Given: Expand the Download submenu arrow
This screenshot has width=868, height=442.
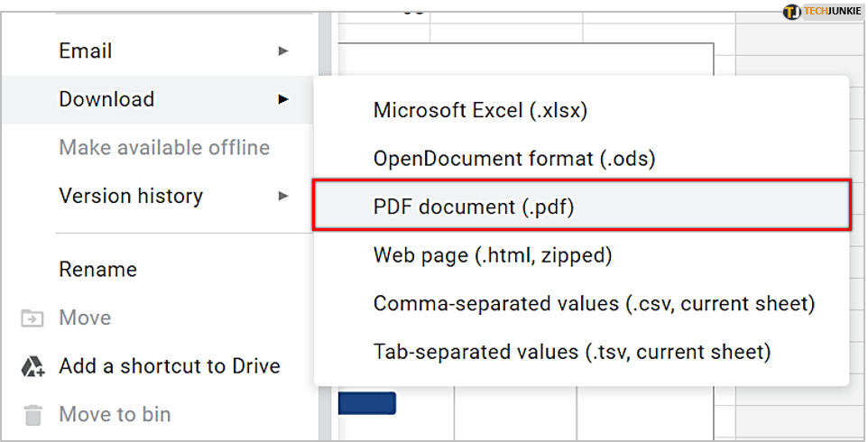Looking at the screenshot, I should point(283,99).
